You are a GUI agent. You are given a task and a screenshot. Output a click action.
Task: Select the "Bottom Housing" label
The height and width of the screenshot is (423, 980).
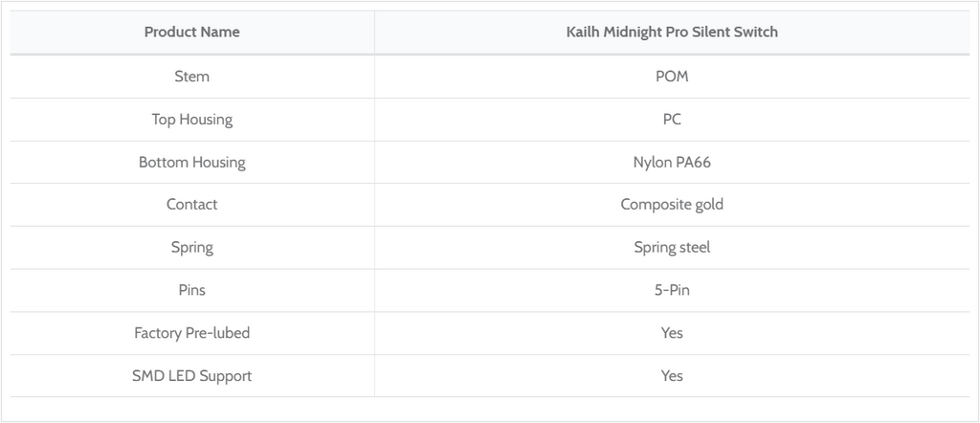tap(191, 163)
